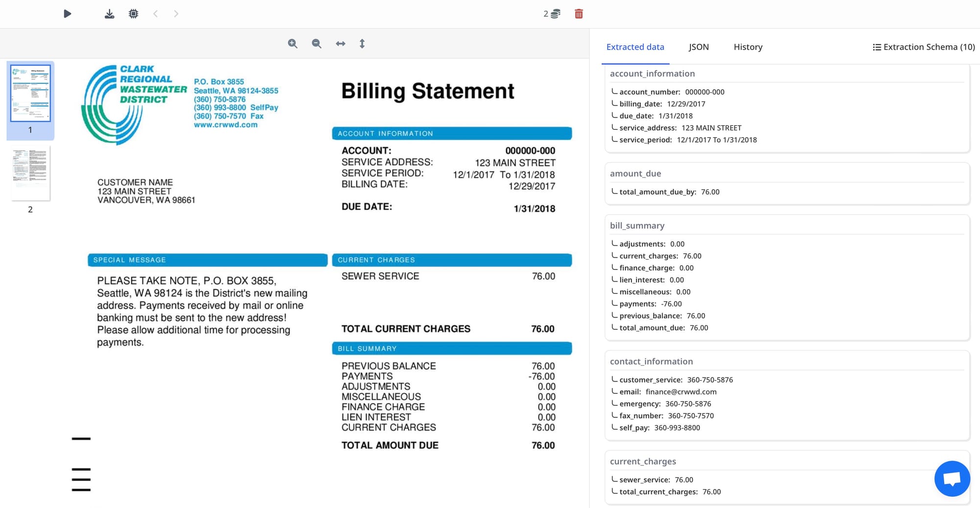
Task: Switch to the JSON tab
Action: [x=698, y=47]
